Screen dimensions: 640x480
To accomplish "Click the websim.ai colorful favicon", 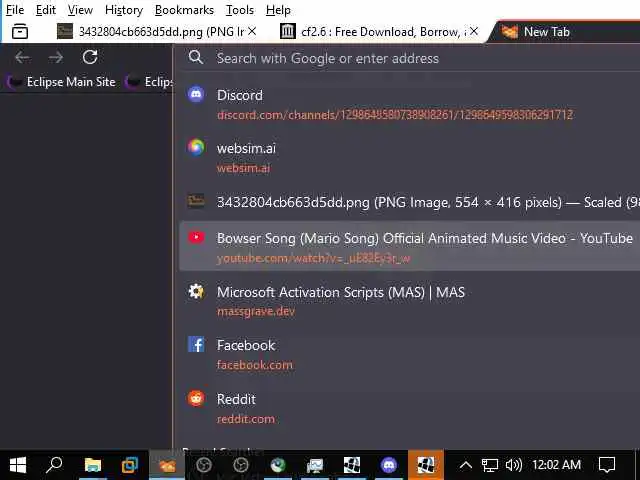I will (196, 147).
